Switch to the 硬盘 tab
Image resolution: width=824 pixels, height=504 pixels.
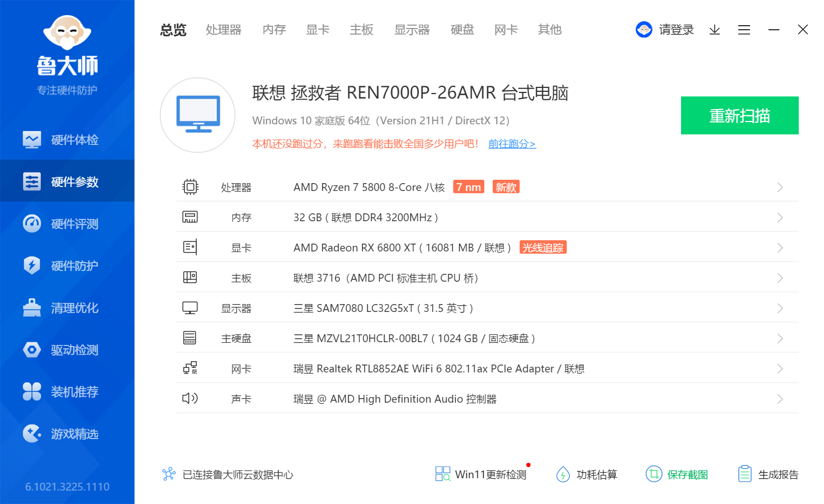[x=462, y=30]
